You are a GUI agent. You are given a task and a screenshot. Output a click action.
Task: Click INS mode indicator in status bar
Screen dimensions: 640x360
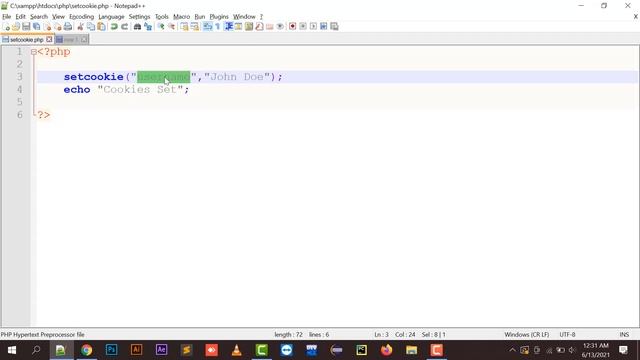624,335
